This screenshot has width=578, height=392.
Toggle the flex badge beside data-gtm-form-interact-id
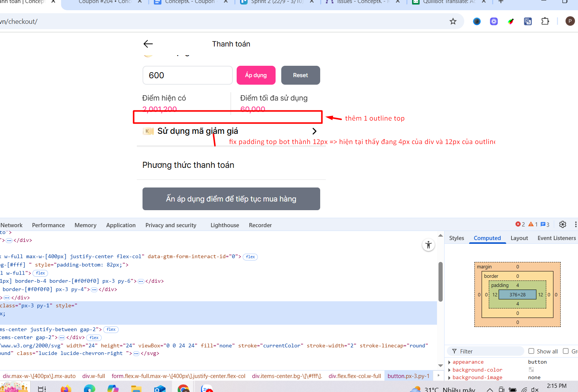[250, 257]
